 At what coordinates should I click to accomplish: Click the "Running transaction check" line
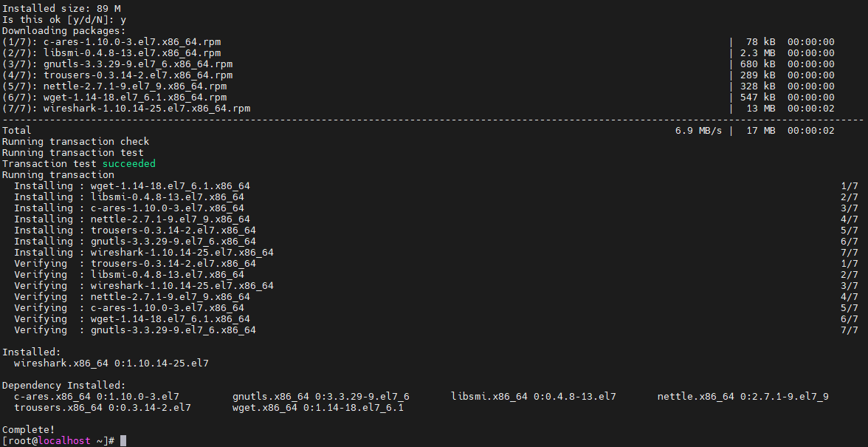point(75,142)
